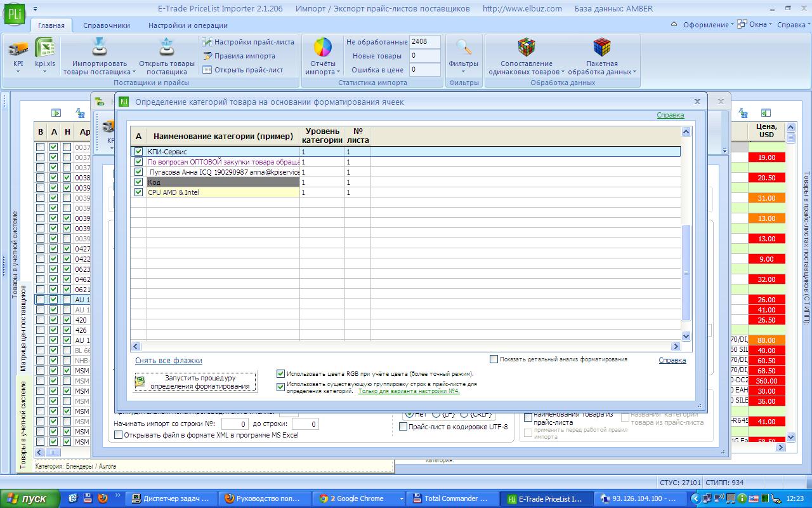Screen dimensions: 812x508
Task: Click Сопоставление одинаковых товаров cube icon
Action: coord(526,48)
